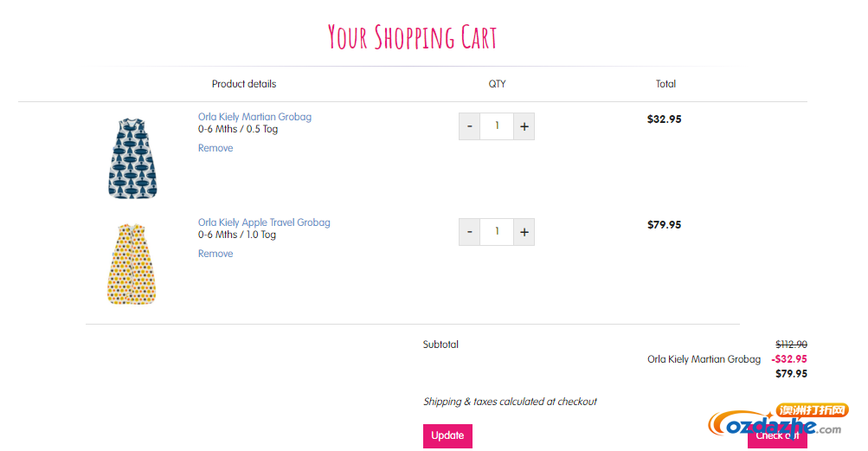Increase quantity of Orla Kiely Martian Grobag
This screenshot has width=868, height=451.
coord(524,126)
